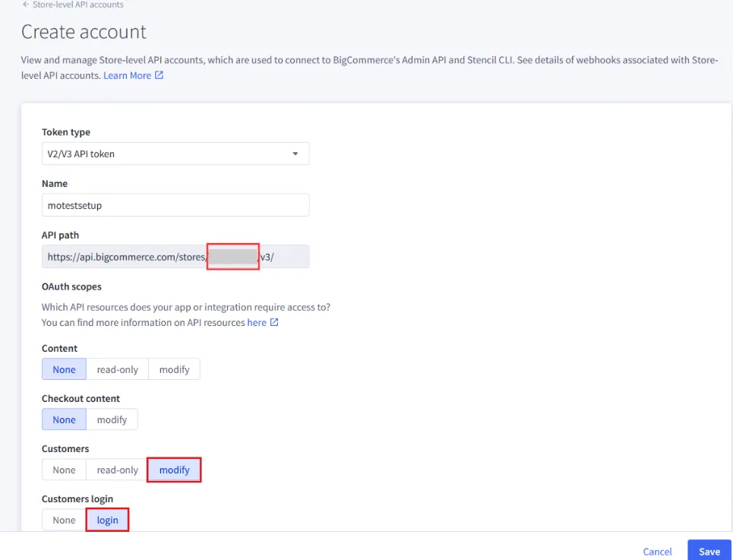Set Customers login scope to None
The image size is (733, 560).
(64, 520)
